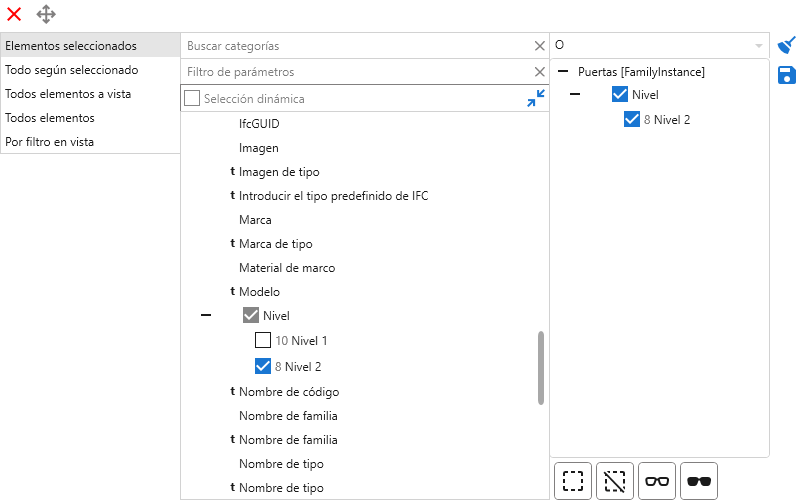Click the red X close icon

14,14
